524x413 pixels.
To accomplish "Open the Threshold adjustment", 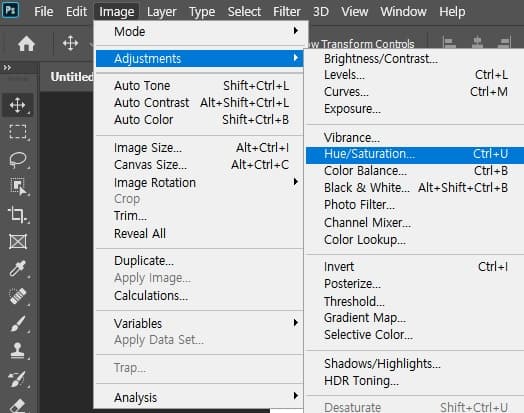I will pos(415,301).
